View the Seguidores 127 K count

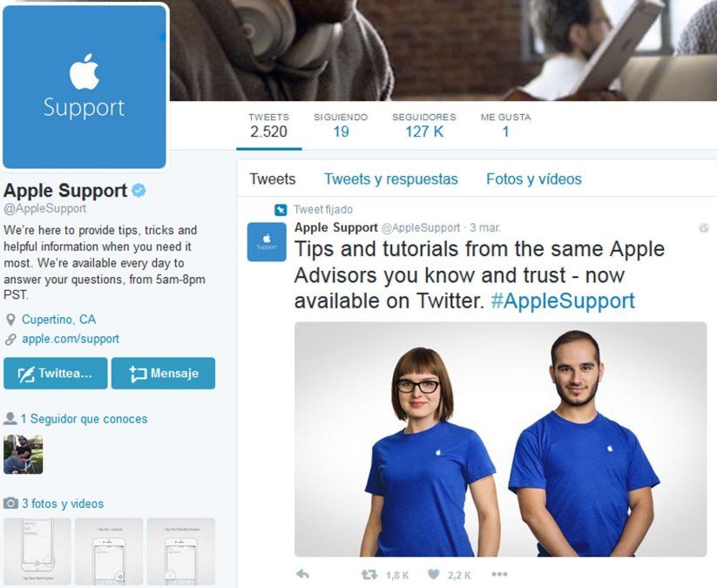(424, 125)
